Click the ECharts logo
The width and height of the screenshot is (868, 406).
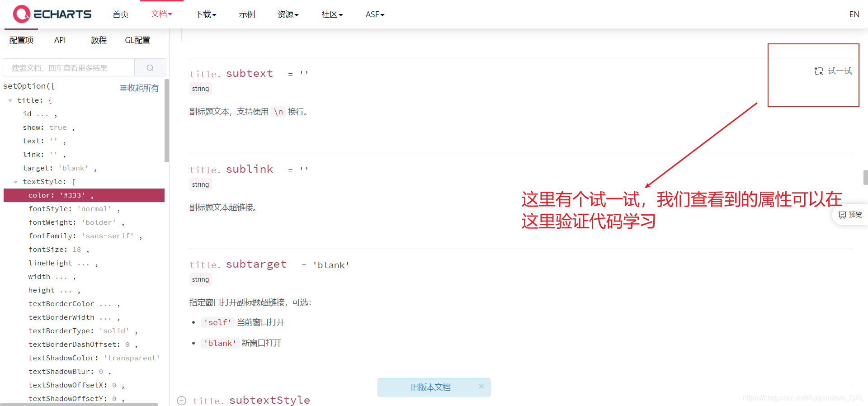(52, 14)
